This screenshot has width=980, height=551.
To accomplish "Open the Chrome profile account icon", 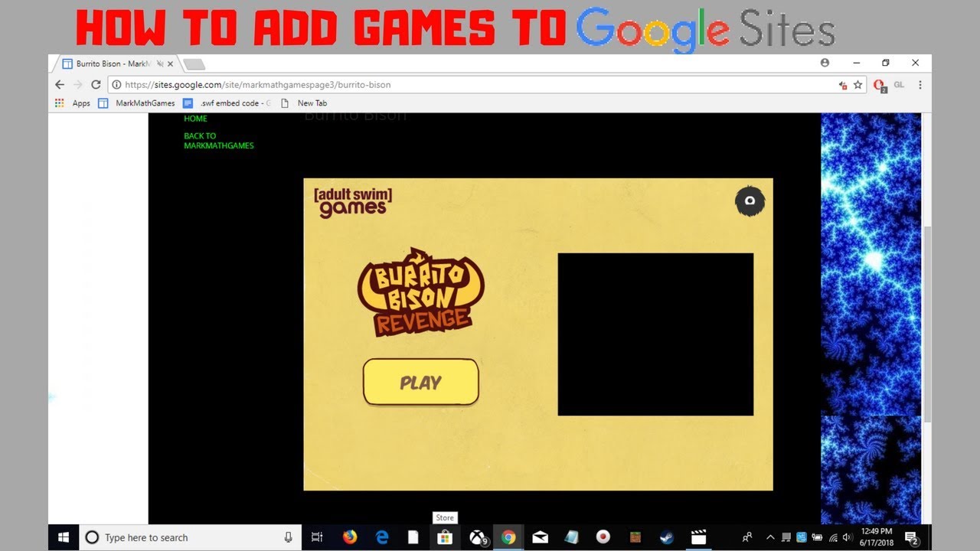I will (825, 63).
